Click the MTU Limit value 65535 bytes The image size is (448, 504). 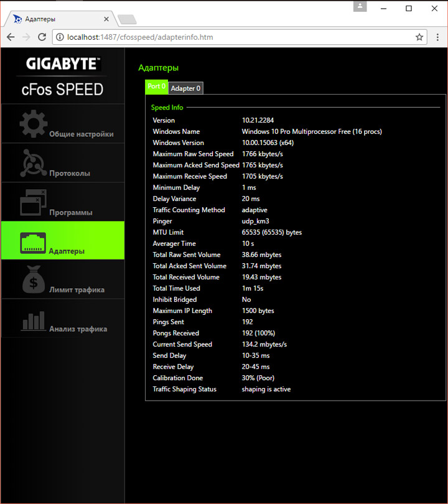tap(272, 232)
